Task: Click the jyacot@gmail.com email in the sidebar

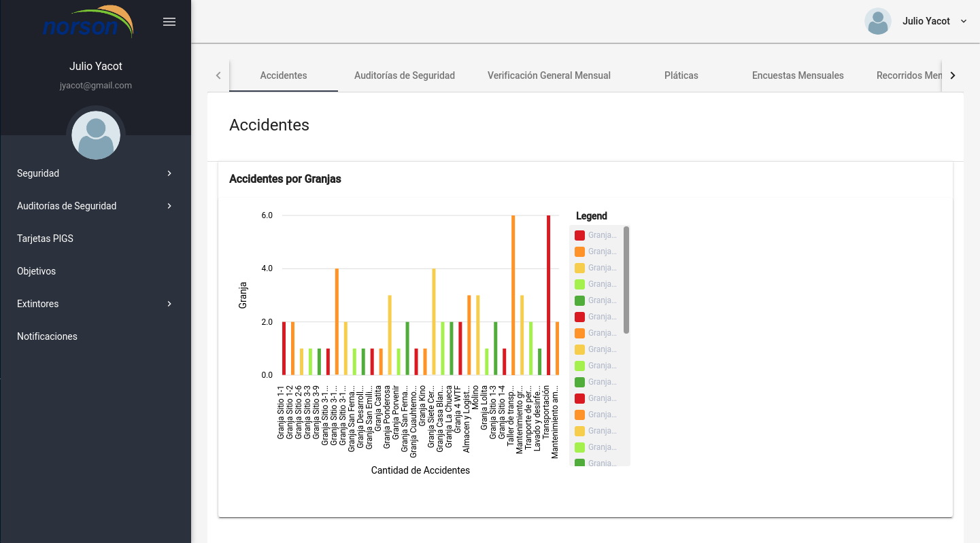Action: point(96,86)
